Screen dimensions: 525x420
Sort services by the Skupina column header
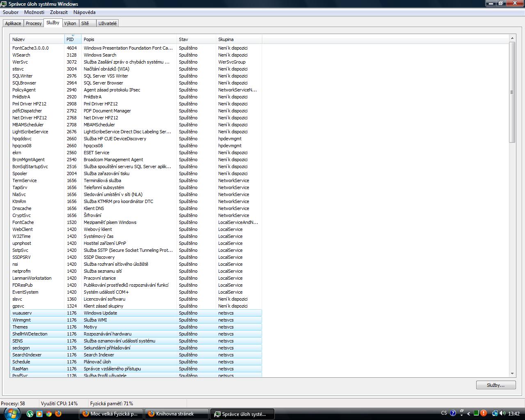239,39
